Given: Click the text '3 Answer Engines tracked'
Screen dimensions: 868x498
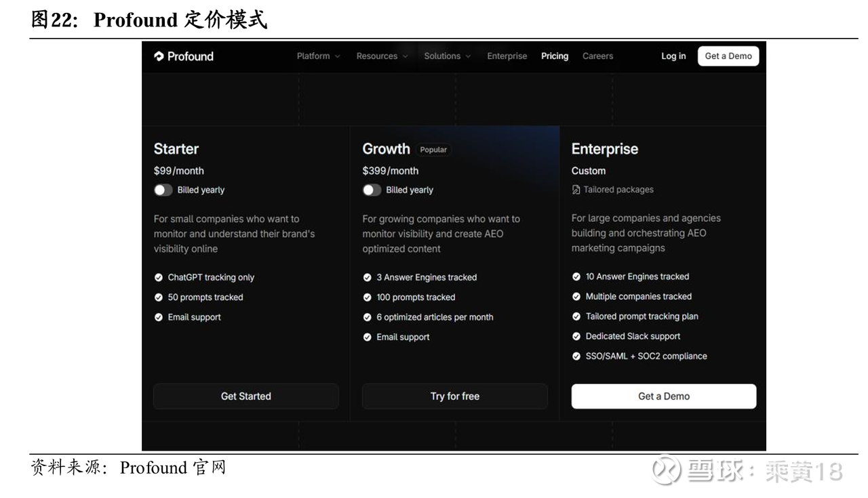Looking at the screenshot, I should pyautogui.click(x=427, y=277).
